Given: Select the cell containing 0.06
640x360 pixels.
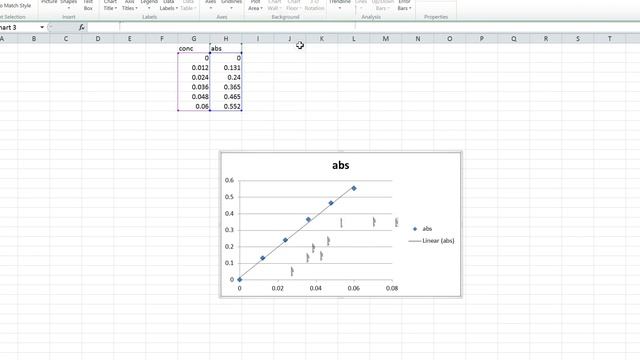Looking at the screenshot, I should (194, 106).
